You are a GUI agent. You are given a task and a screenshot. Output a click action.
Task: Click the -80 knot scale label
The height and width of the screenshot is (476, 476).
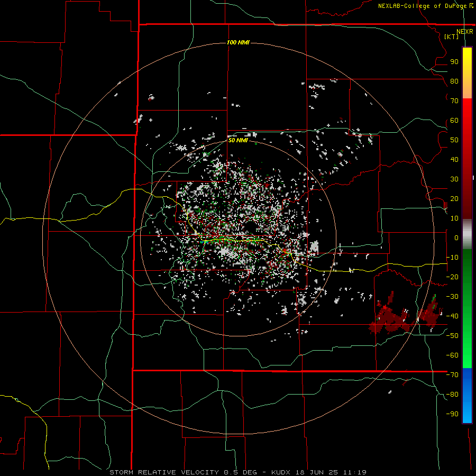[x=452, y=395]
